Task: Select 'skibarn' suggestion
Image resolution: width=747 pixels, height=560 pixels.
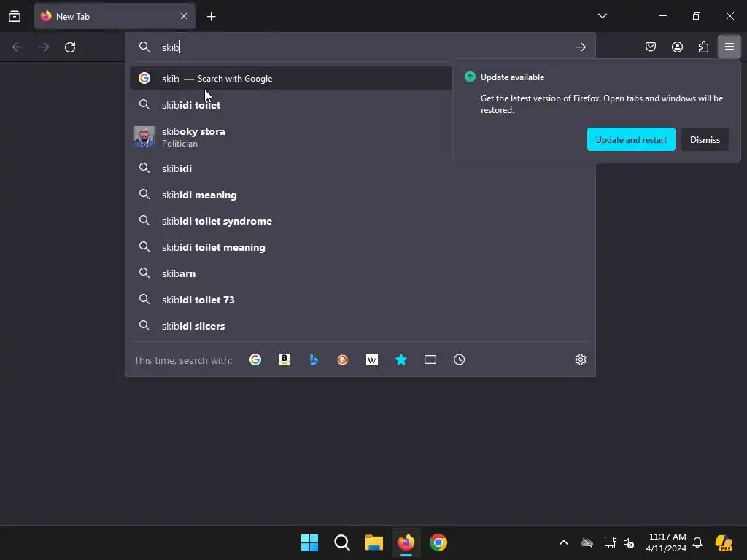Action: [x=360, y=273]
